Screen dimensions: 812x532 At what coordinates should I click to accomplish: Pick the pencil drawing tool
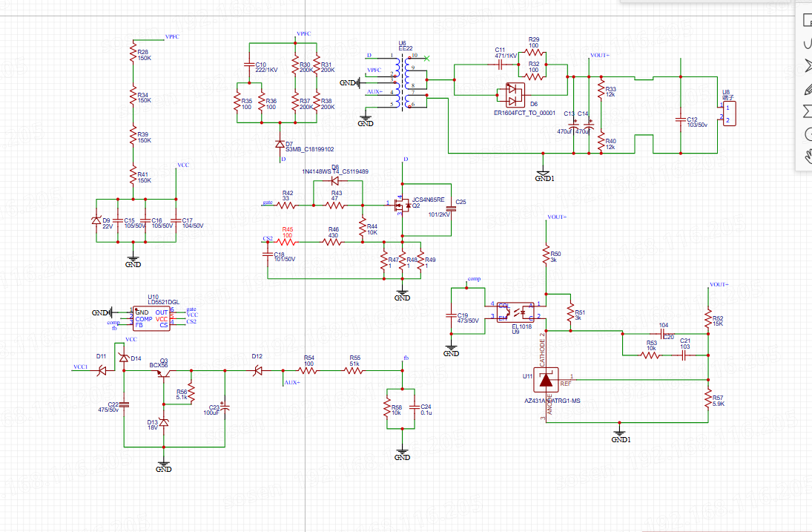(x=808, y=89)
